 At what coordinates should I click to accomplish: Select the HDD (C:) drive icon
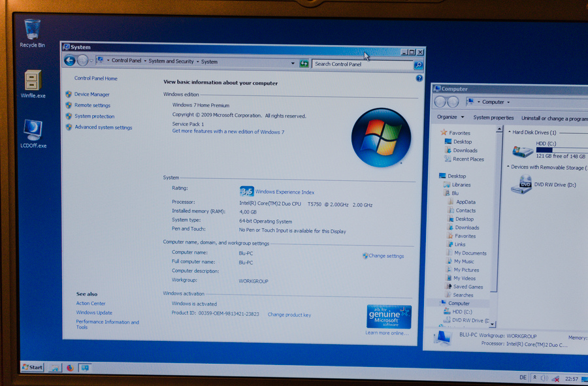523,151
